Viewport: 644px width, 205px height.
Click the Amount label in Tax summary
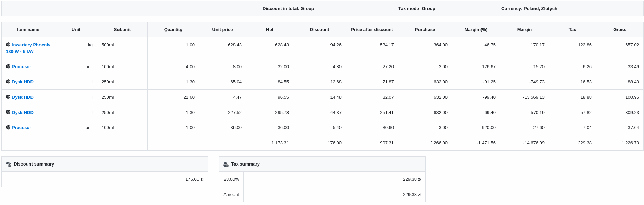tap(231, 195)
